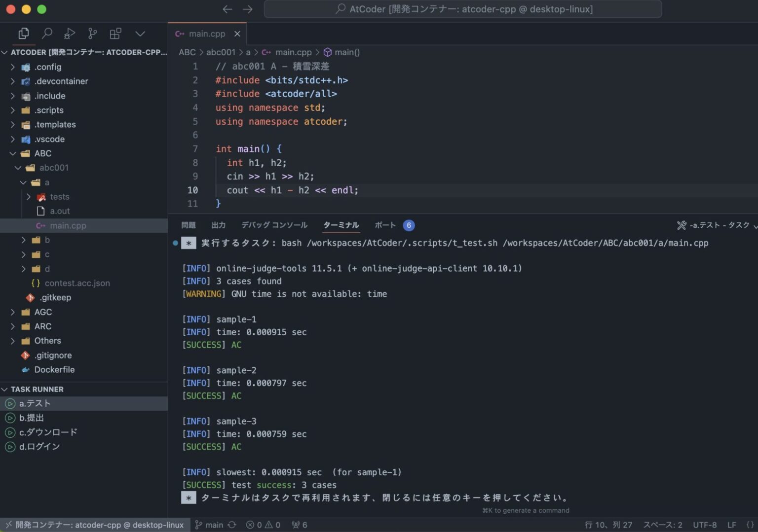Viewport: 758px width, 532px height.
Task: Click the UTF-8 encoding label in status bar
Action: click(705, 525)
